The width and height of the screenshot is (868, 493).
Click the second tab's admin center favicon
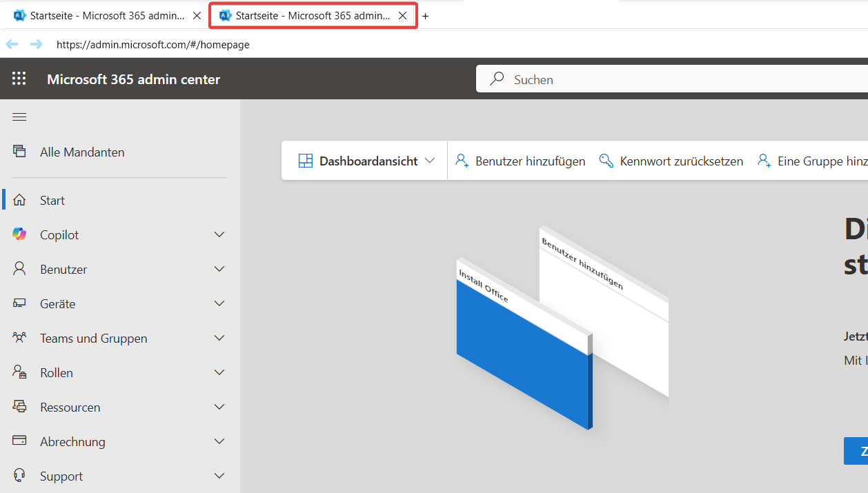pyautogui.click(x=225, y=15)
